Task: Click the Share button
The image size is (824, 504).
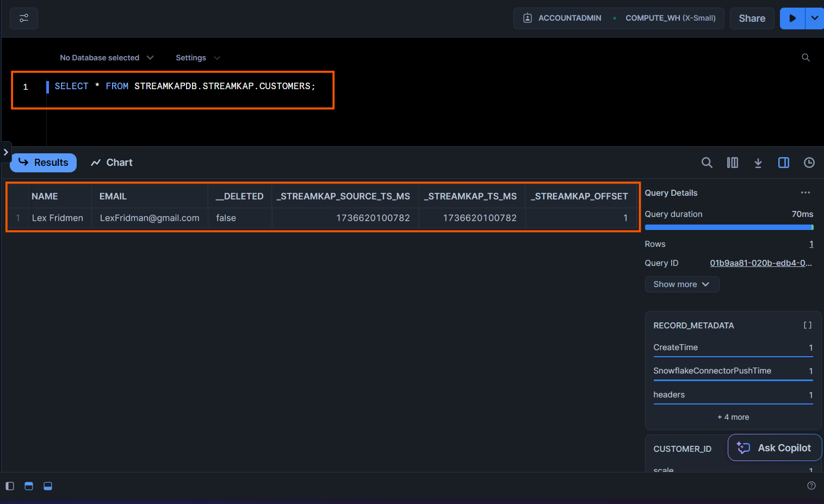Action: (752, 18)
